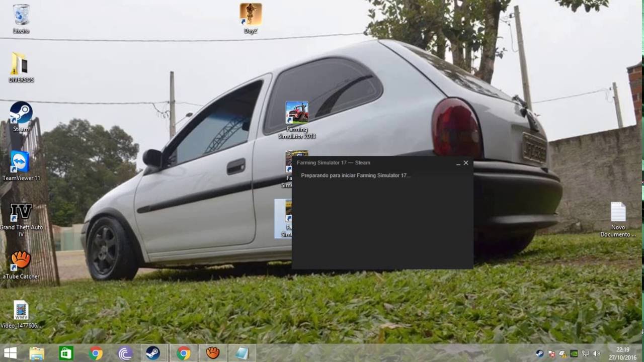The height and width of the screenshot is (362, 644).
Task: Switch to Steam on the taskbar
Action: tap(153, 353)
